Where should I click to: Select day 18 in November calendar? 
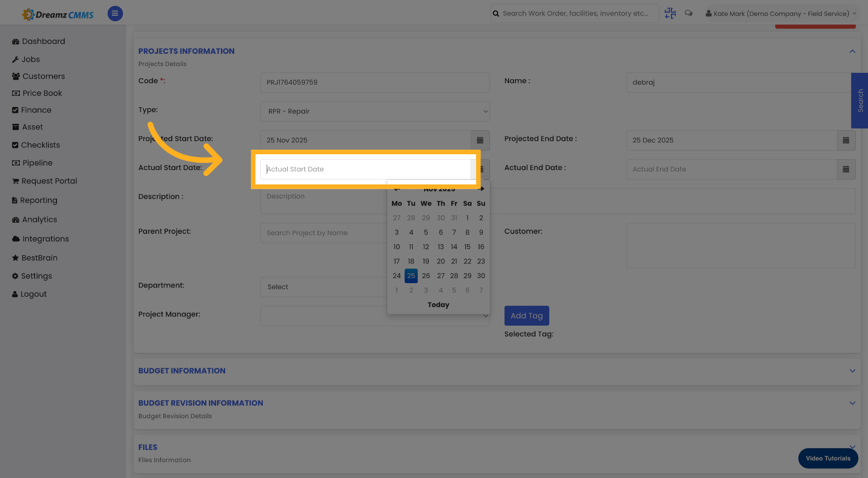click(x=411, y=261)
